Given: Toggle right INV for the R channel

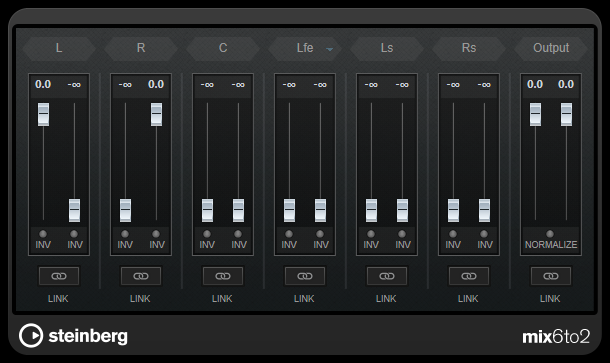Looking at the screenshot, I should pyautogui.click(x=156, y=234).
